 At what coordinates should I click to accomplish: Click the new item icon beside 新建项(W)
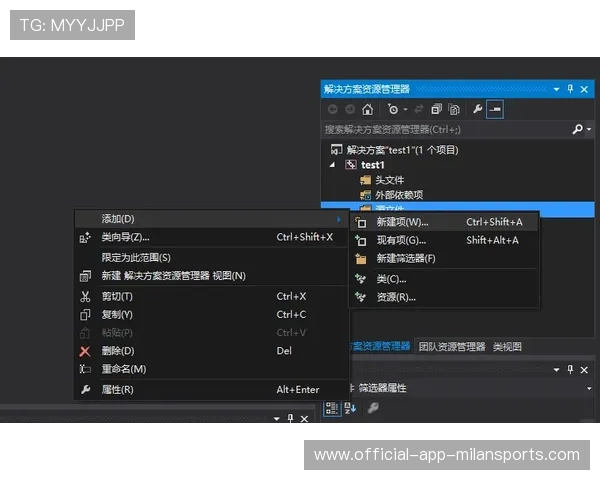(360, 222)
